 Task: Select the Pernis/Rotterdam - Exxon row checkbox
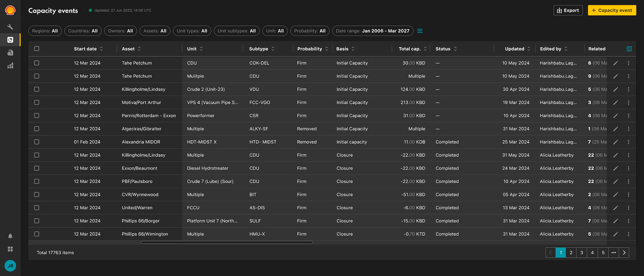(37, 116)
